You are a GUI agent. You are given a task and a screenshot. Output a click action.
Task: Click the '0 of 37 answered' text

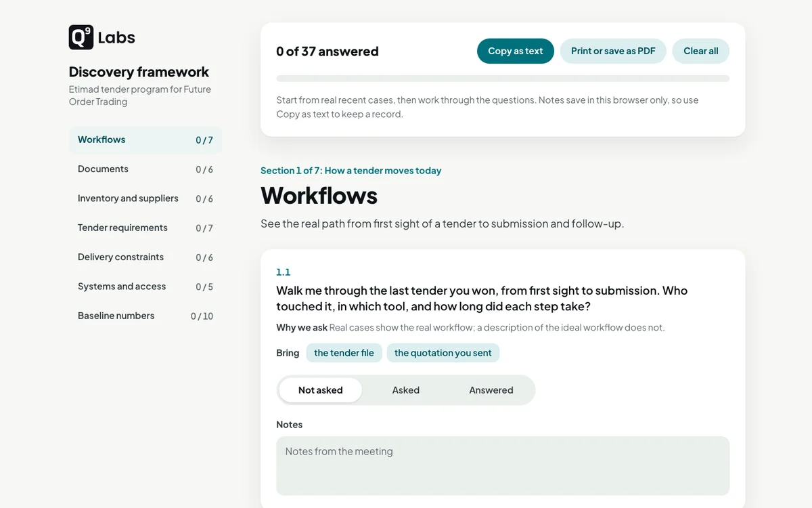pos(328,51)
